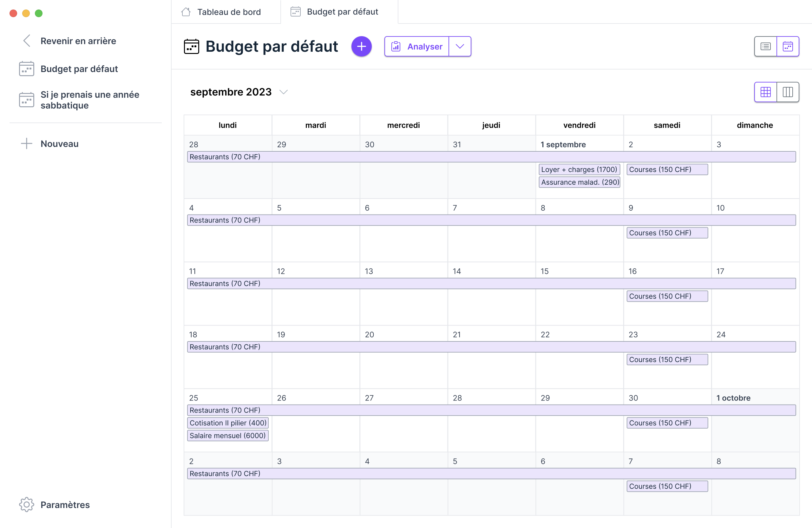Screen dimensions: 812x528
Task: Select the calendar view icon
Action: (x=788, y=46)
